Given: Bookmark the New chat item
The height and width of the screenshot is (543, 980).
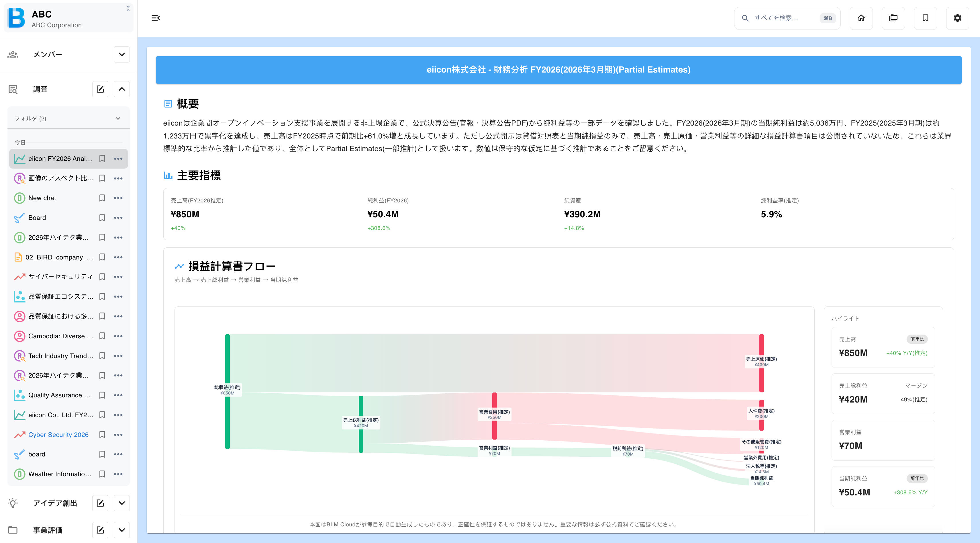Looking at the screenshot, I should coord(102,198).
